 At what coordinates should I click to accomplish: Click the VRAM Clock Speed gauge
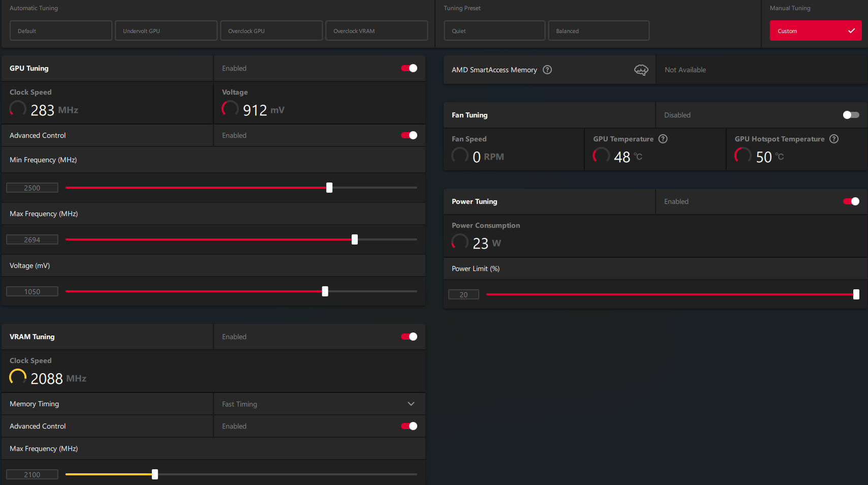click(x=18, y=377)
